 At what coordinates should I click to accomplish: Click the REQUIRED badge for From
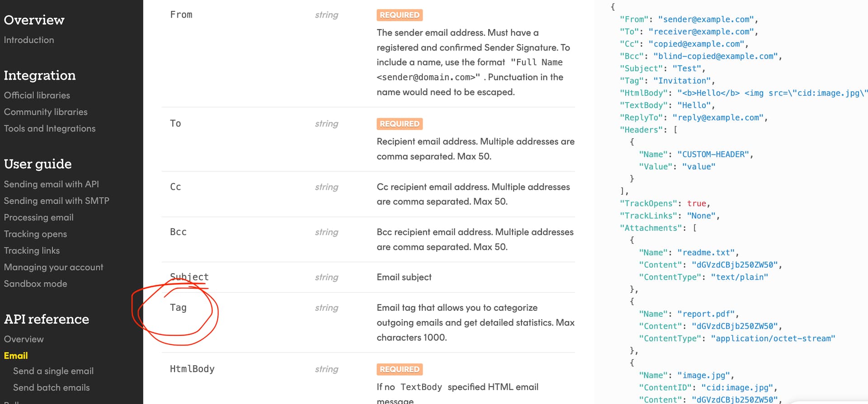point(400,15)
